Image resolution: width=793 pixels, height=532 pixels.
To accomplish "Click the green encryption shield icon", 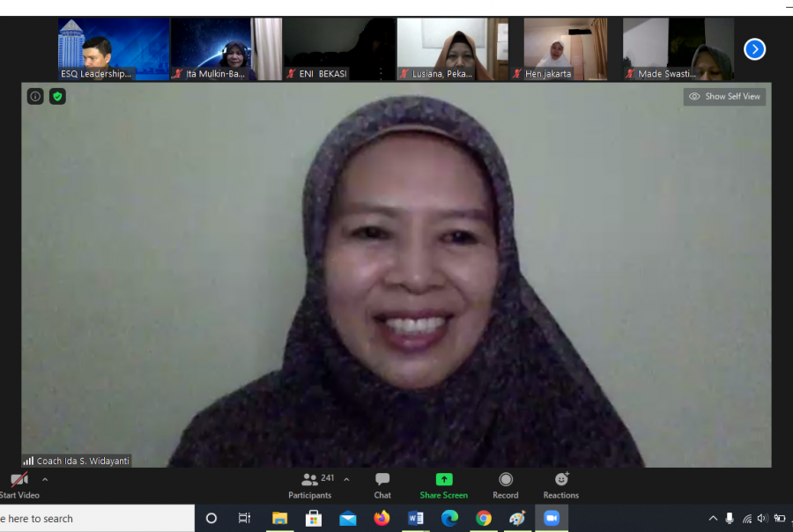I will [x=57, y=97].
